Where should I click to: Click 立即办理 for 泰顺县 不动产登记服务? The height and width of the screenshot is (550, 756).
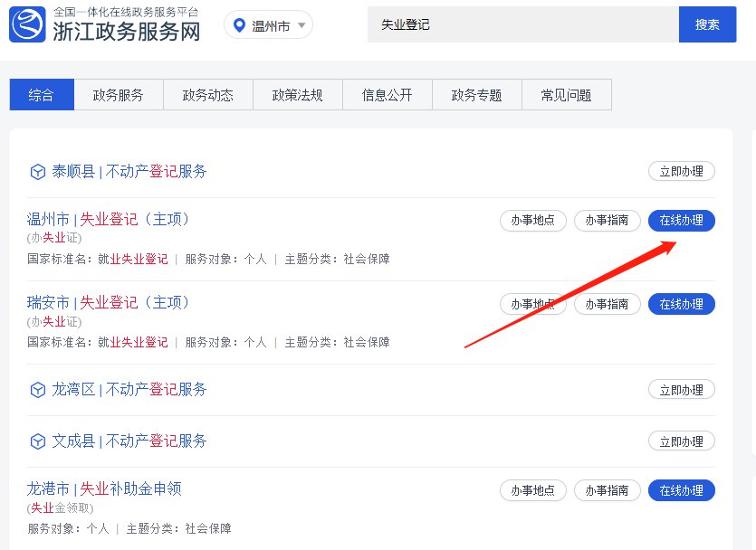click(681, 171)
